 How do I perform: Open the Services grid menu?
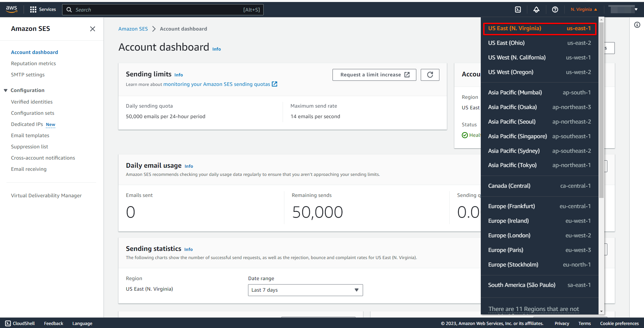(x=43, y=10)
